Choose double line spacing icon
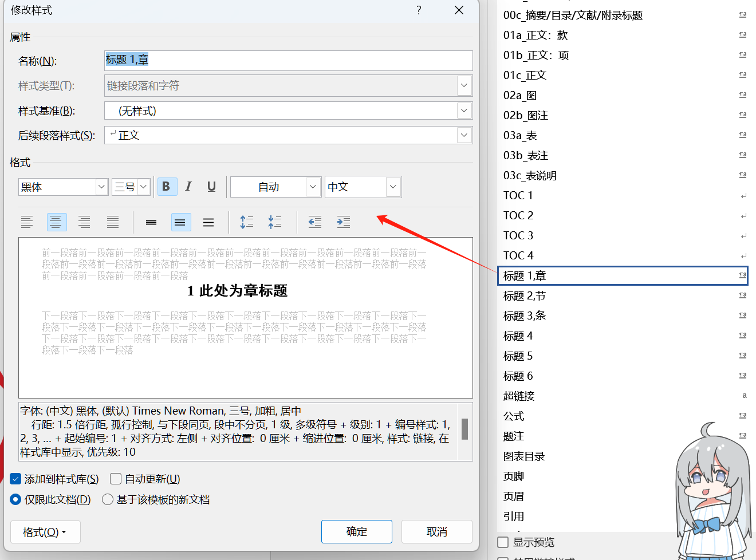 208,222
